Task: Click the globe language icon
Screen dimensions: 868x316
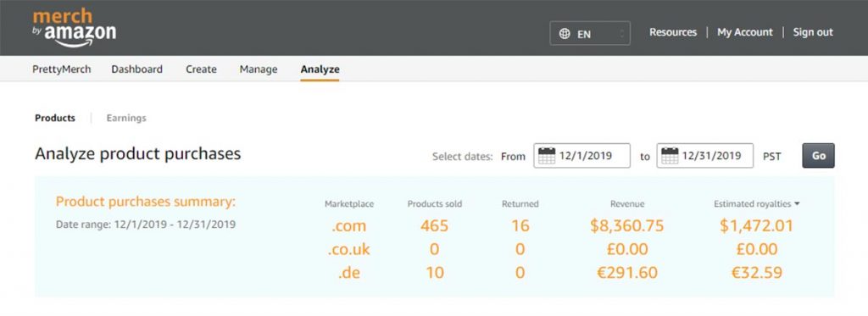Action: tap(565, 34)
